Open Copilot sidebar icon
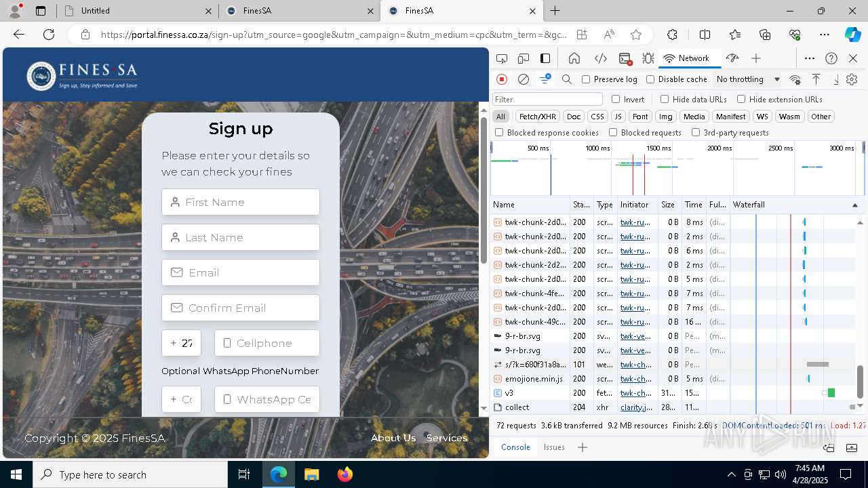868x488 pixels. (x=852, y=35)
